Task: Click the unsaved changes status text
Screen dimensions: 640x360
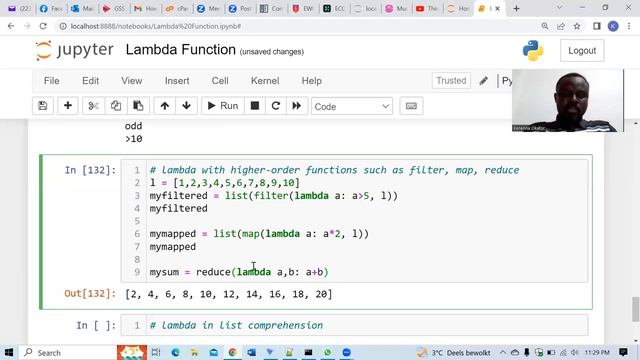Action: point(272,52)
